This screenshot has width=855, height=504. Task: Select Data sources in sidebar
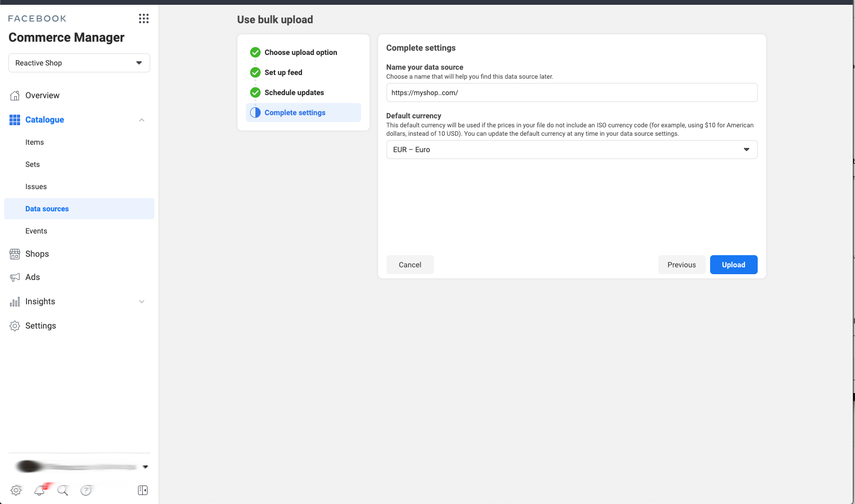[79, 209]
